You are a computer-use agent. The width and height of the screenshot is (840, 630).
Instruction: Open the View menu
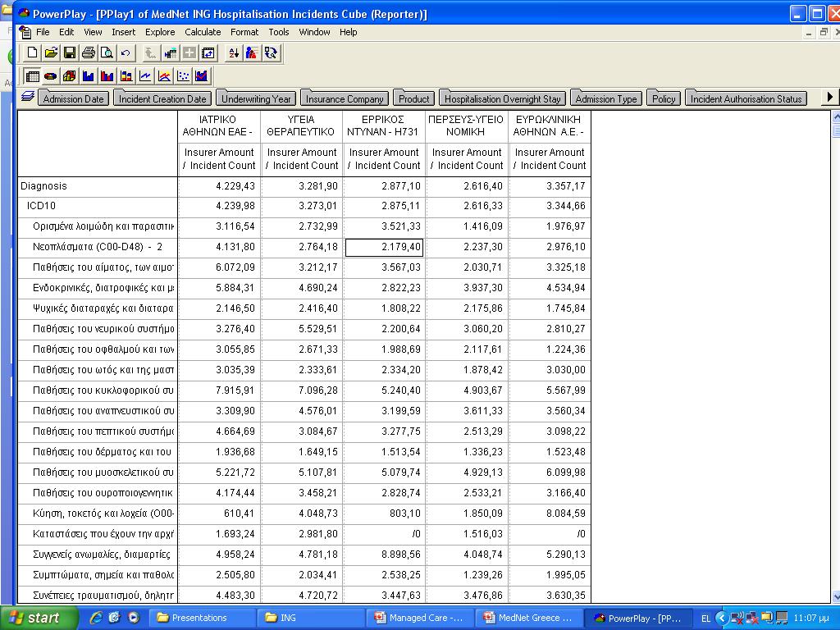pos(93,32)
